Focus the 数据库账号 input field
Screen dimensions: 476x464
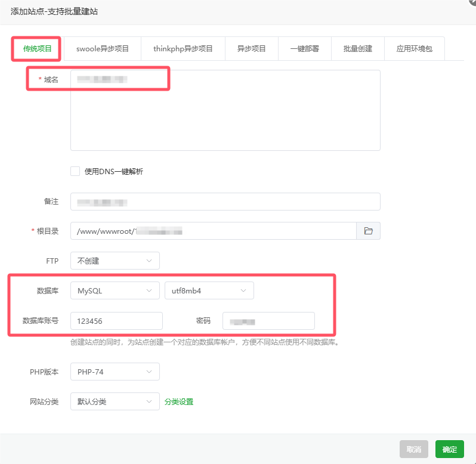point(116,321)
